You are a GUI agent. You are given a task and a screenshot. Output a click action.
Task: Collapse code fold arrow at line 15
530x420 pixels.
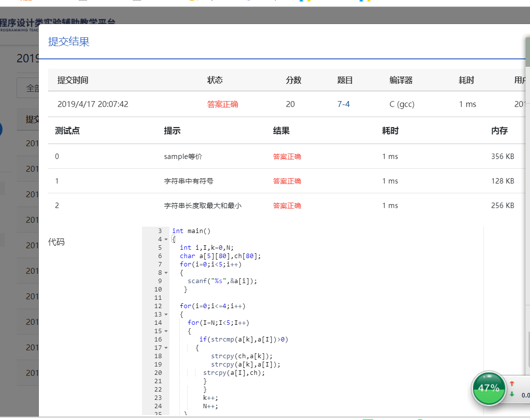pyautogui.click(x=166, y=331)
